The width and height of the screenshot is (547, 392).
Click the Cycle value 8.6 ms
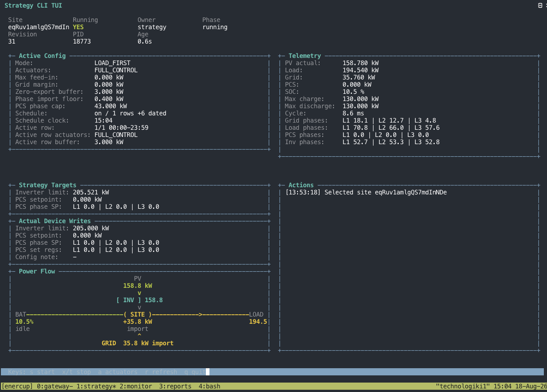353,113
